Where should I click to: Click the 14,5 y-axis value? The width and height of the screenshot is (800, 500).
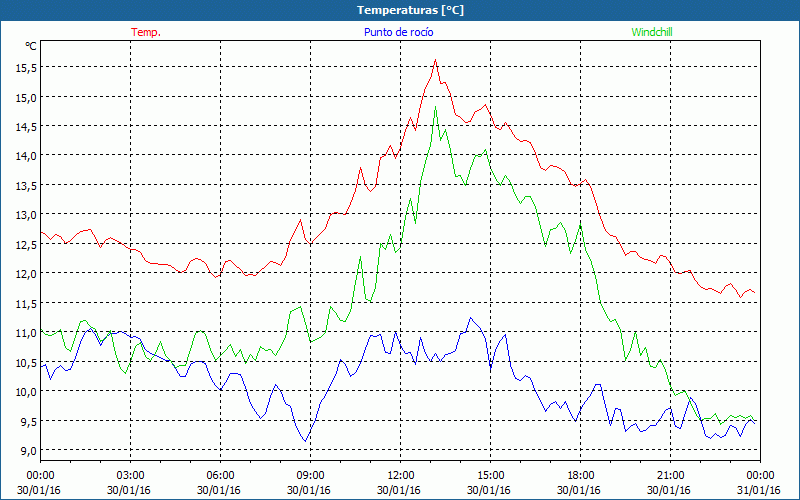[x=24, y=127]
